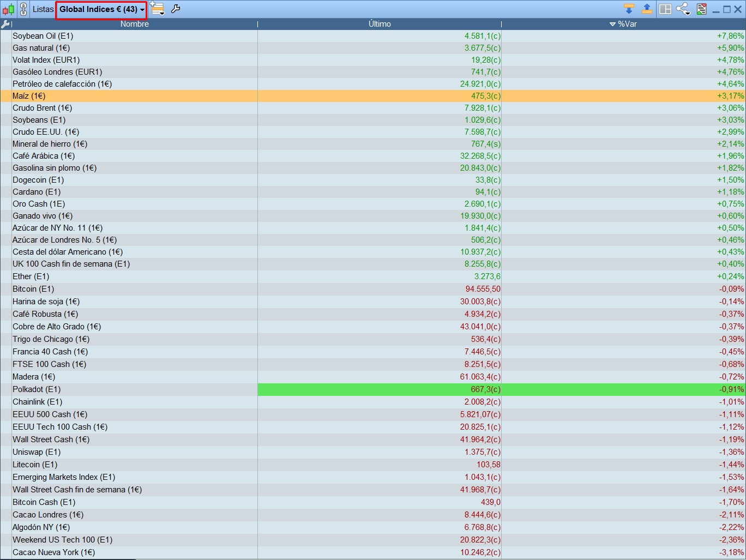The image size is (746, 560).
Task: Select Oro Cash (1E)
Action: [39, 204]
